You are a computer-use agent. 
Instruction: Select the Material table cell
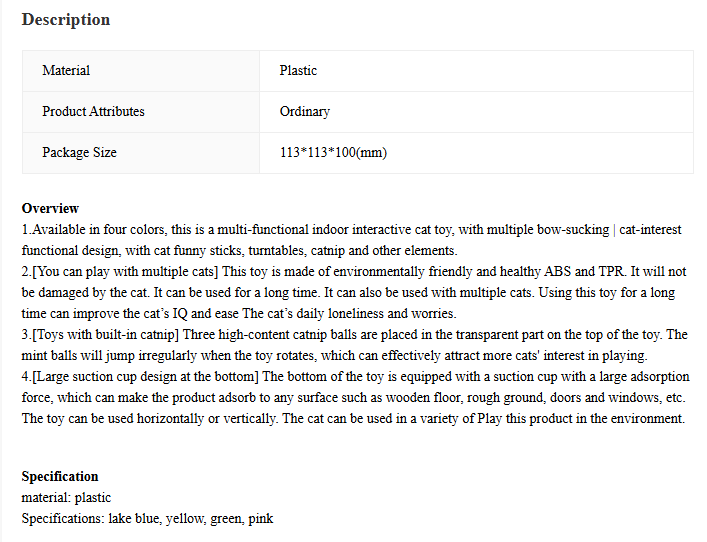pos(141,71)
